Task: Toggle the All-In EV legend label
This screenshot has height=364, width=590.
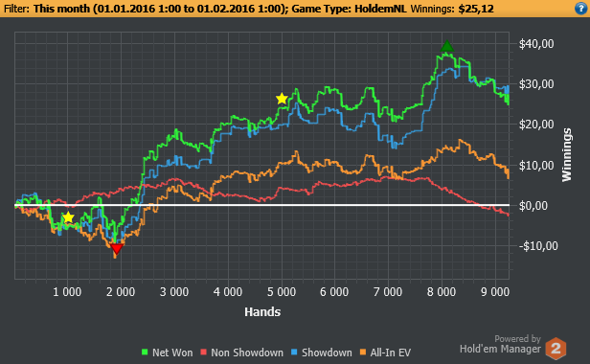Action: 390,353
